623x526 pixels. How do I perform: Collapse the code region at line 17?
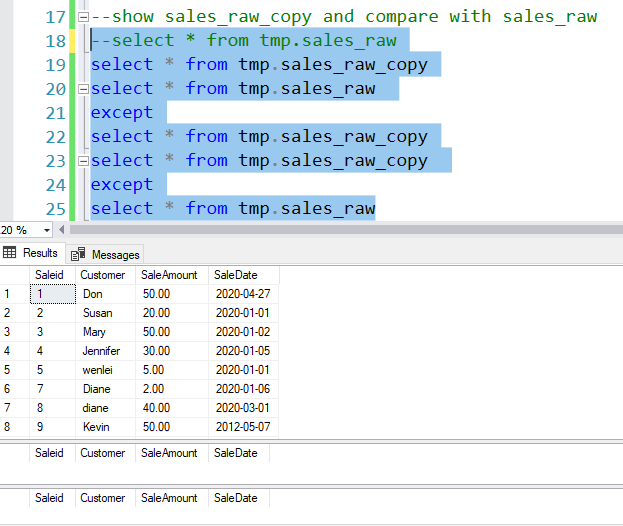pos(83,17)
